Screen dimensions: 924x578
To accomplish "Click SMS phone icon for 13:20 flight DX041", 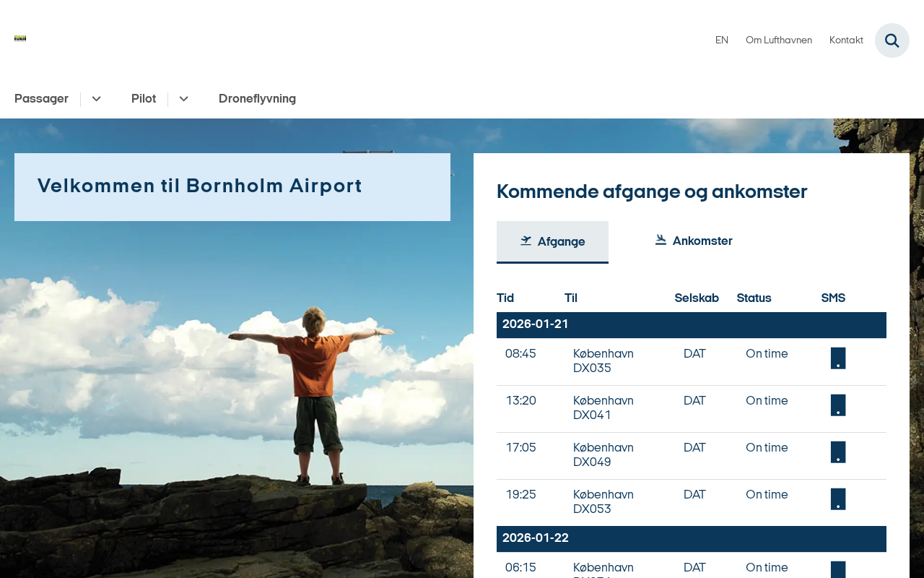I will point(838,405).
